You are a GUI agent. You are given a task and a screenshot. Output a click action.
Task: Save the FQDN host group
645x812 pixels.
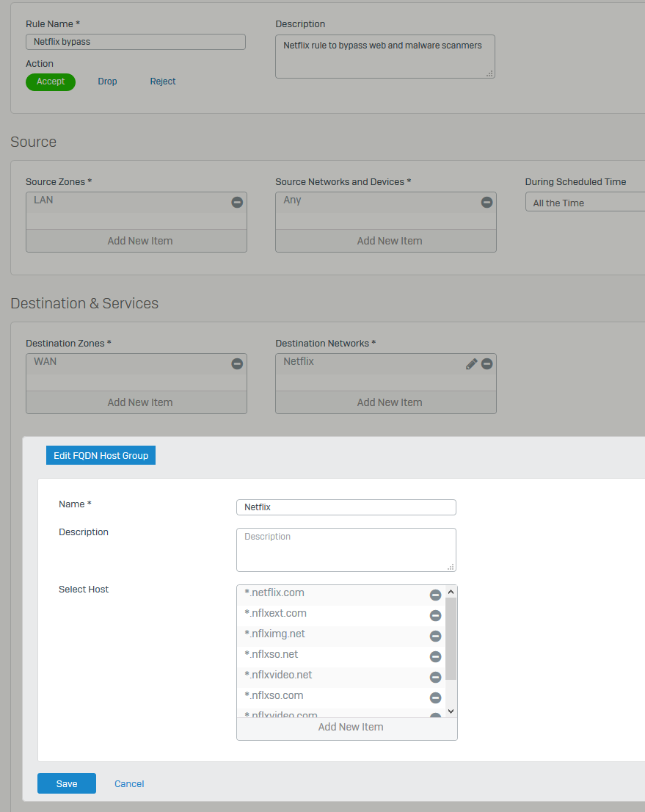click(x=67, y=783)
